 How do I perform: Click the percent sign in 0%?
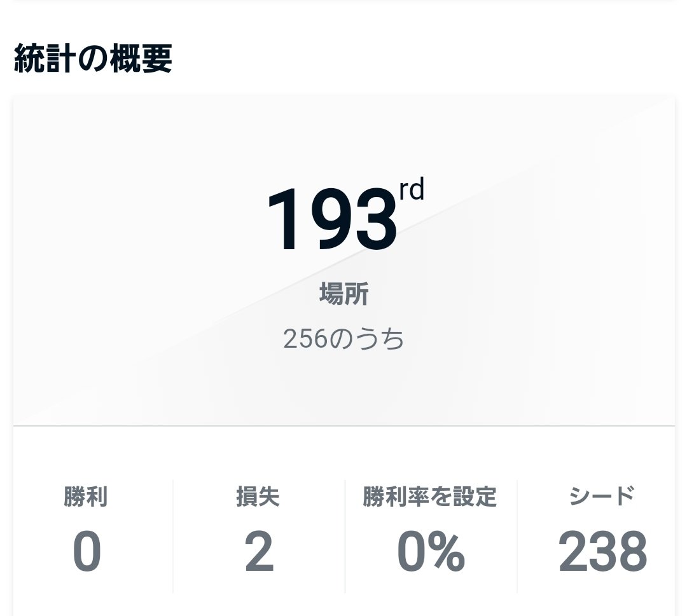447,552
